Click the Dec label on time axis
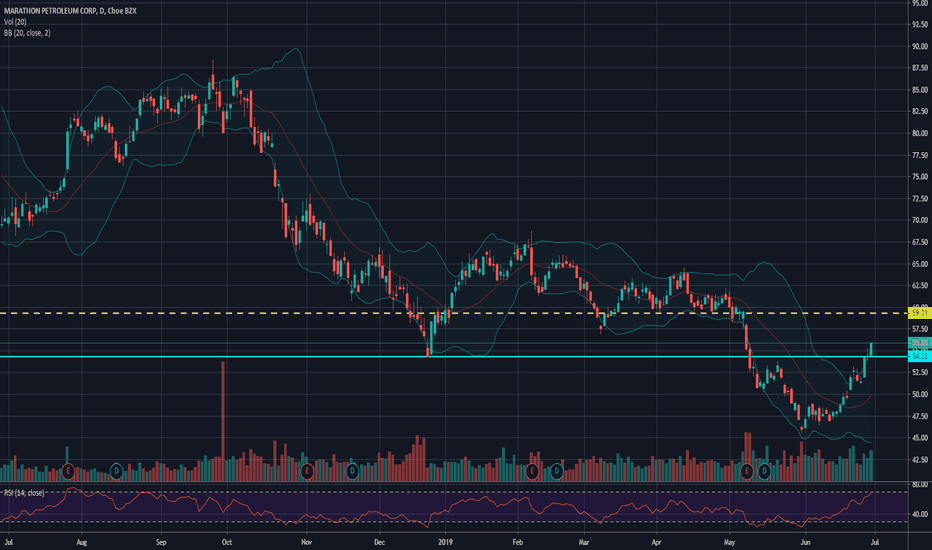This screenshot has height=550, width=932. pos(379,542)
